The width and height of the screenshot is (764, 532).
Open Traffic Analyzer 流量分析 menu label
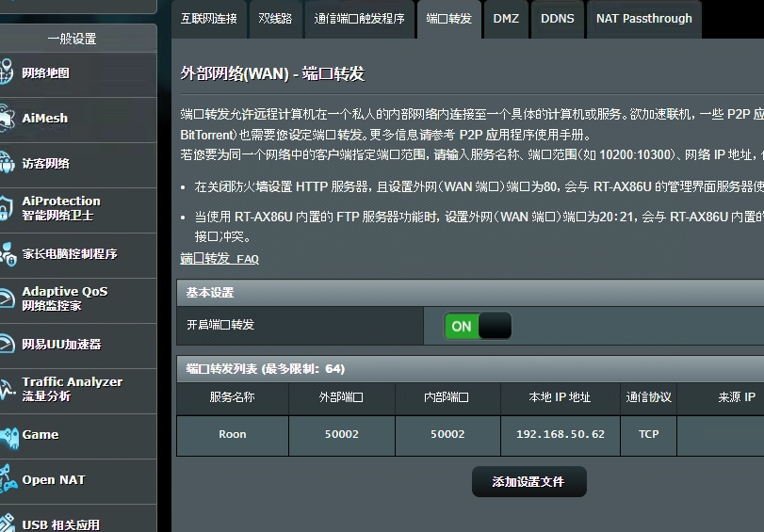(x=73, y=389)
